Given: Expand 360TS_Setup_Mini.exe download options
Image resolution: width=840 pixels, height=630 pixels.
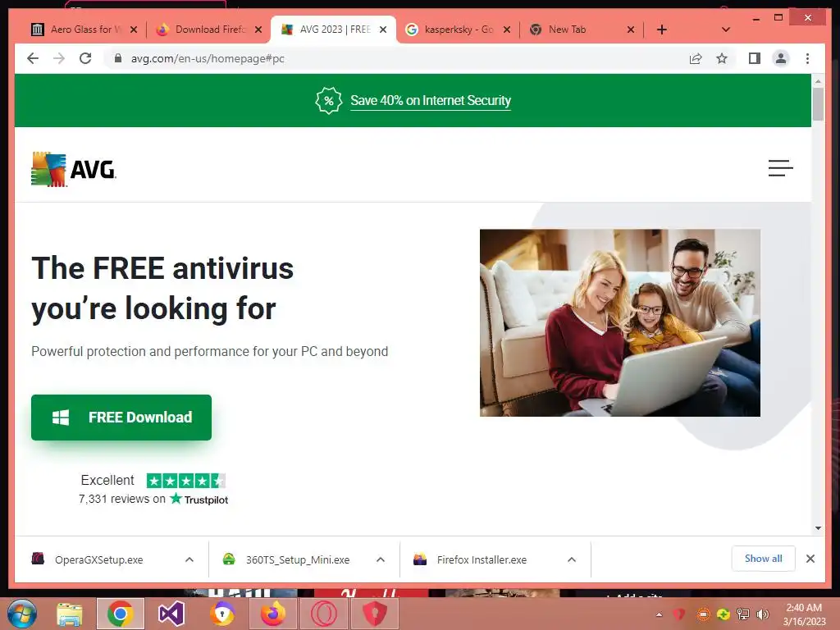Looking at the screenshot, I should point(381,559).
